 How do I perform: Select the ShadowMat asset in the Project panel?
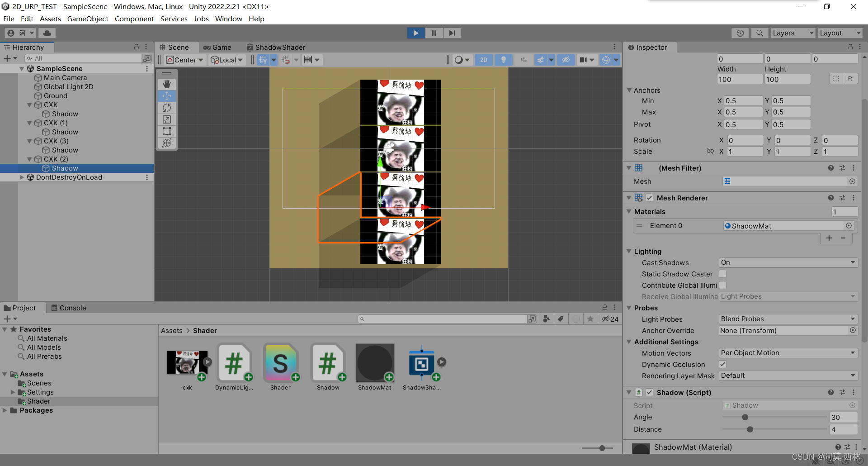click(x=375, y=362)
